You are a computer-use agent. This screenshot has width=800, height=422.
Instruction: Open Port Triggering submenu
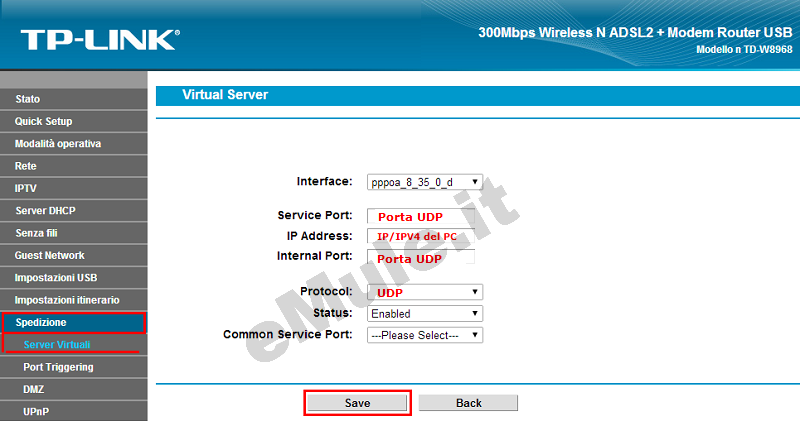[73, 367]
